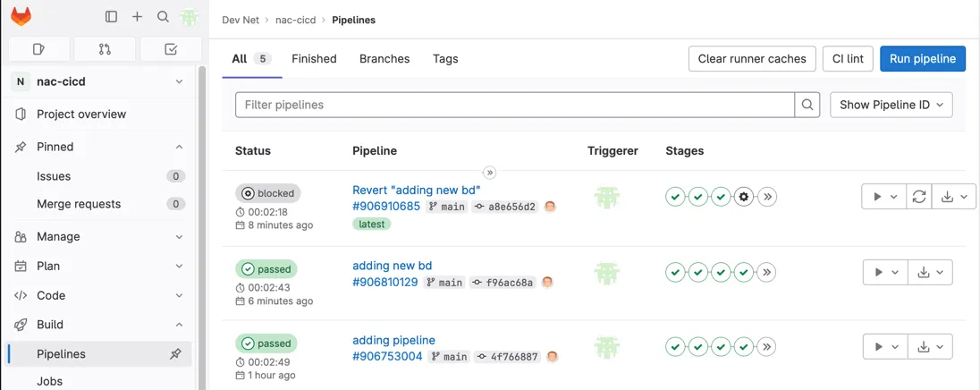Open the Revert "adding new bd" pipeline link
This screenshot has width=980, height=390.
coord(417,190)
